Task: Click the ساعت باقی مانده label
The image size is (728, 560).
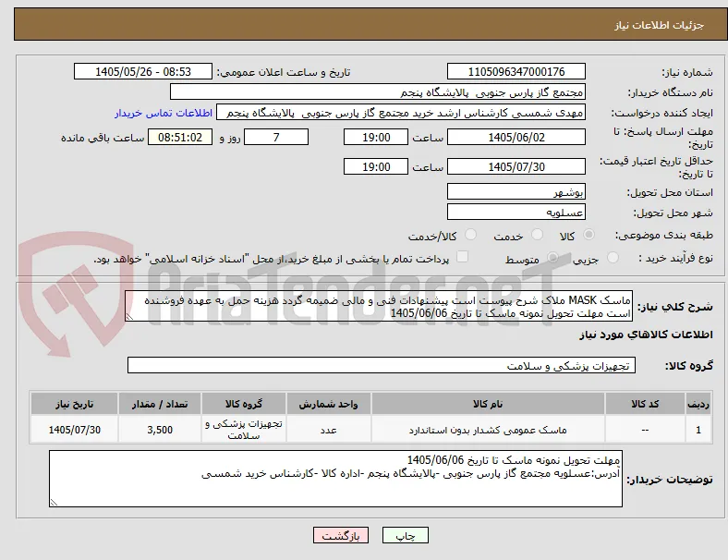Action: coord(103,138)
